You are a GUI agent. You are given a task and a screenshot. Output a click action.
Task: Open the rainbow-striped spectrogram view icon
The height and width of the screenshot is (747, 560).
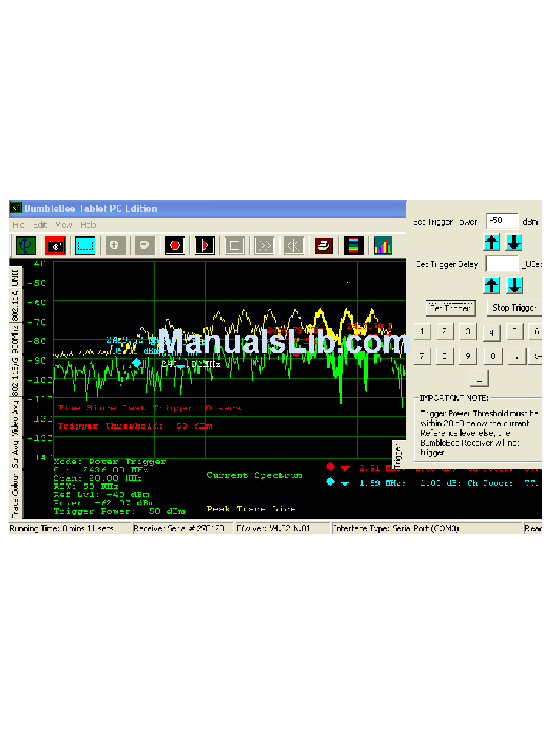point(354,245)
